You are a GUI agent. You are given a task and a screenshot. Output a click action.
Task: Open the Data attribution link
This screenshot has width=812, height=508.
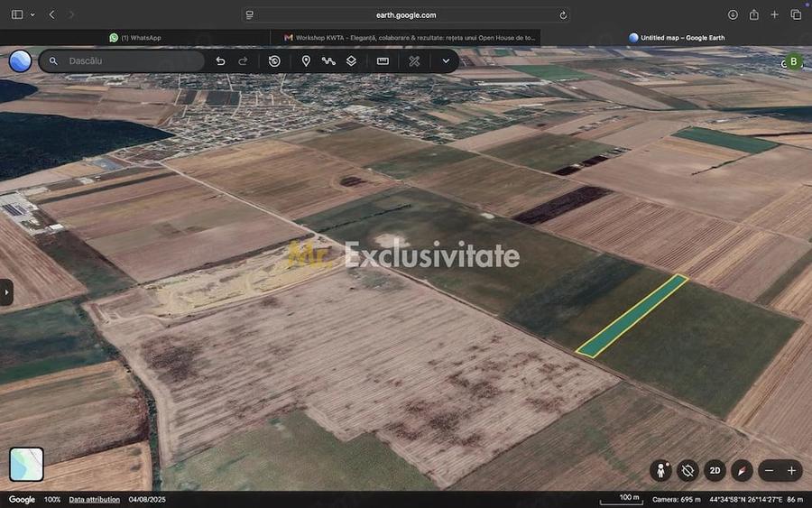click(94, 500)
